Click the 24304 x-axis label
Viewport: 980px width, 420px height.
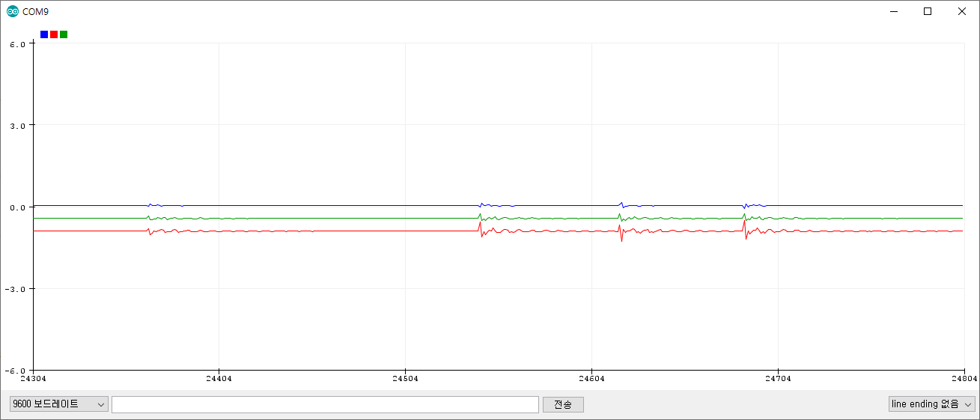pos(33,380)
